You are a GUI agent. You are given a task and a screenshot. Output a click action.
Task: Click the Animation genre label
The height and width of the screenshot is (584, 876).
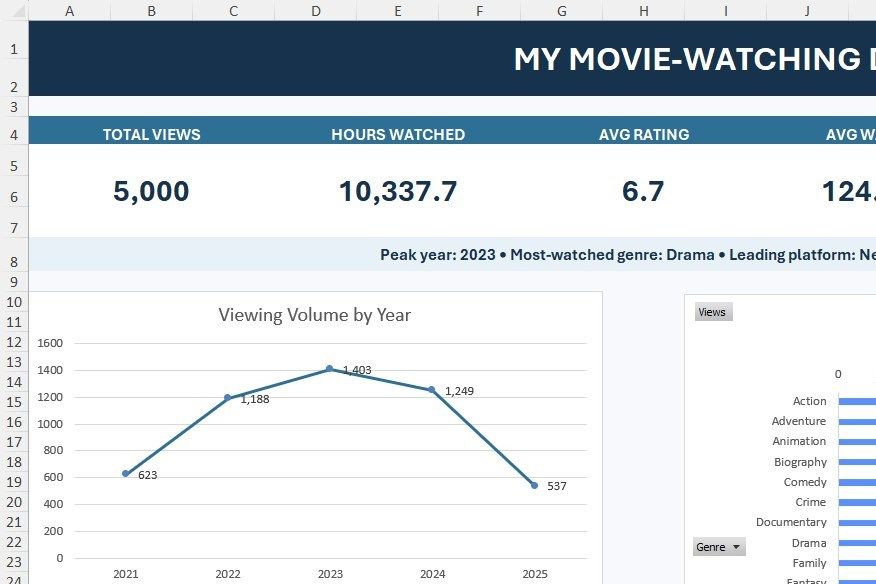tap(799, 441)
